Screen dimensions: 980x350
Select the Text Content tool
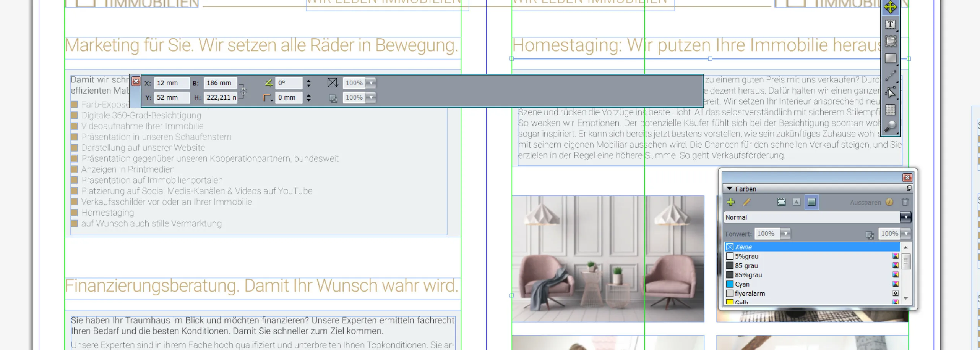click(890, 25)
